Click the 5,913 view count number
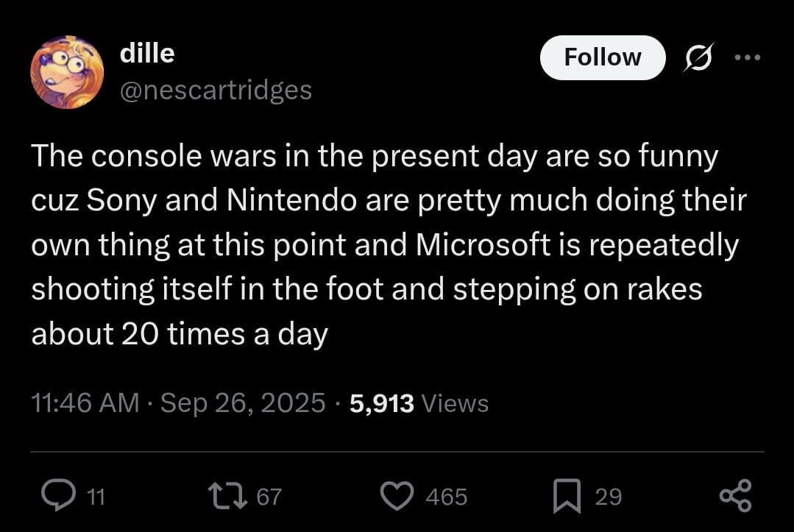The image size is (794, 532). (x=381, y=402)
